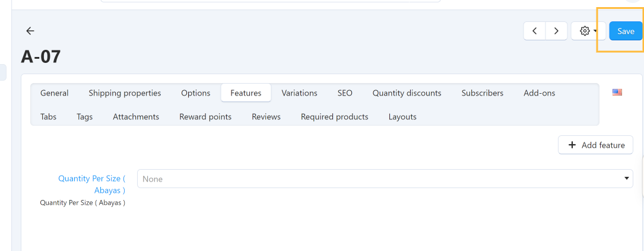Select the Subscribers tab
This screenshot has height=251, width=644.
click(x=482, y=93)
